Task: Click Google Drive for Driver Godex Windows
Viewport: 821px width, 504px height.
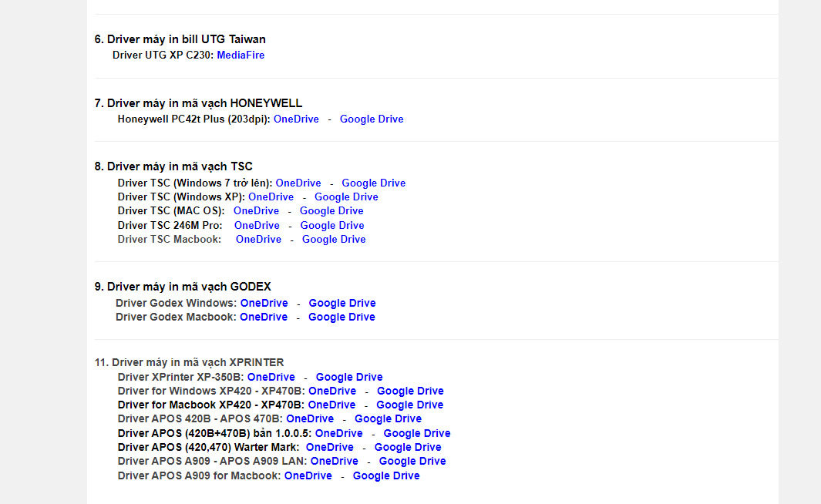Action: [x=342, y=303]
